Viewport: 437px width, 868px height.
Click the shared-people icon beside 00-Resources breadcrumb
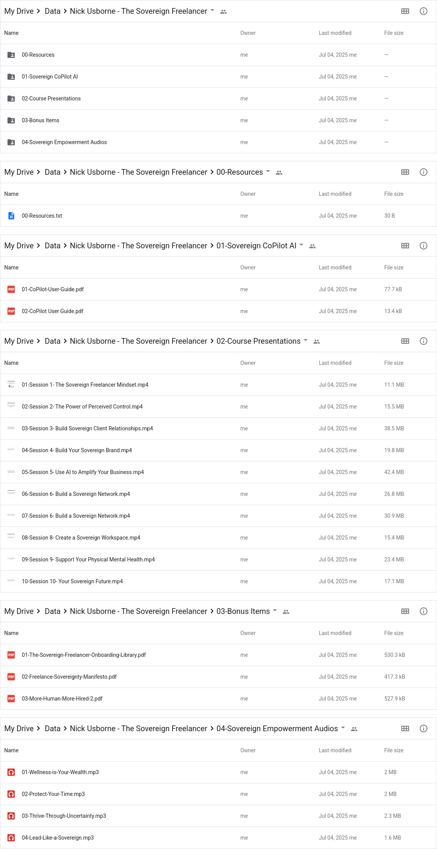[279, 173]
